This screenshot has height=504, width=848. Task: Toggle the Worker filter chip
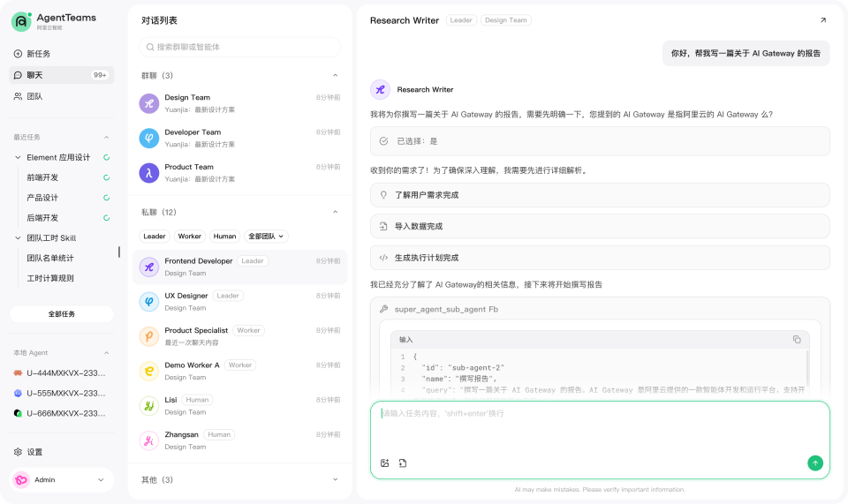pos(189,236)
